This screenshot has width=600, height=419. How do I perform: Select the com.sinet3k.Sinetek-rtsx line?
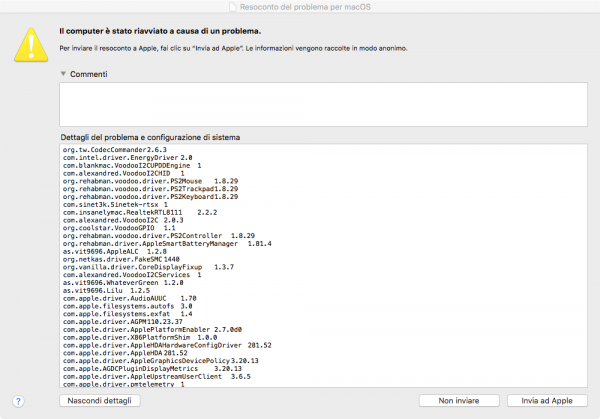point(115,204)
